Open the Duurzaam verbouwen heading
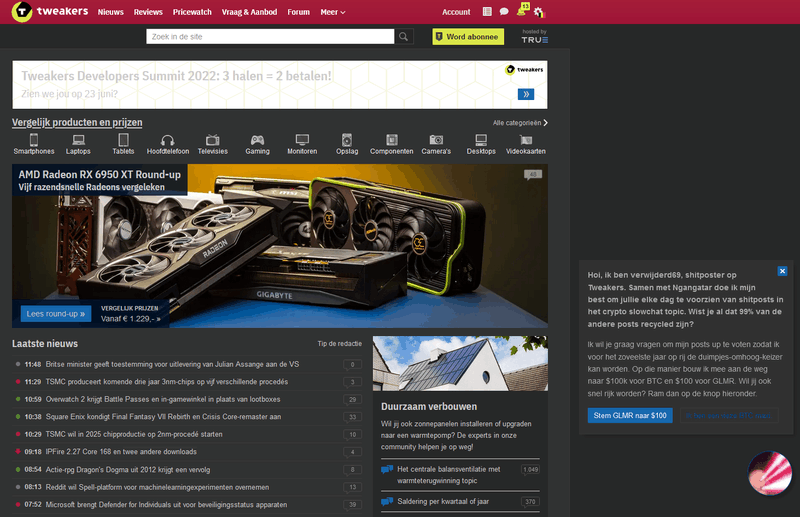 429,407
